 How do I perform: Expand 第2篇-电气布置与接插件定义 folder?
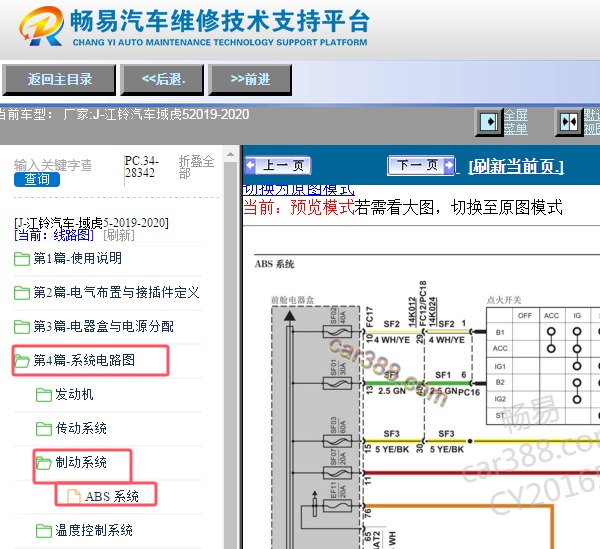tap(116, 292)
